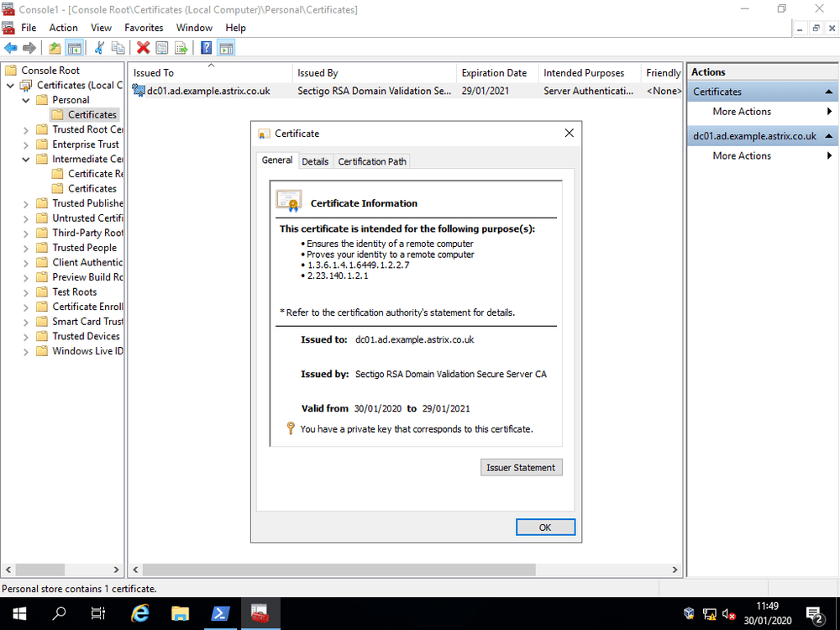The image size is (840, 630).
Task: Toggle the Show/Hide Console Tree icon
Action: (75, 48)
